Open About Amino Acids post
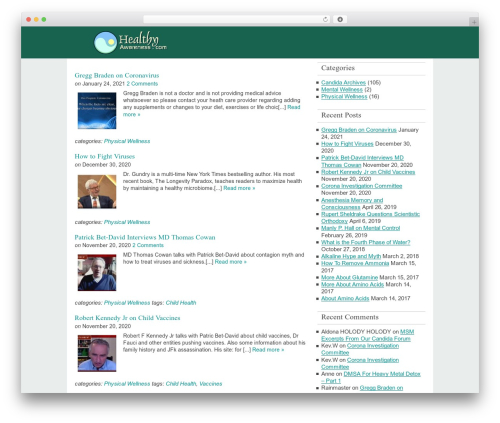This screenshot has height=423, width=500. 345,299
